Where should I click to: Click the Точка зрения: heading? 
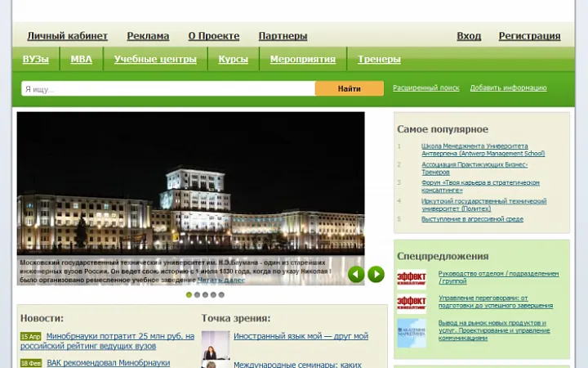(236, 318)
